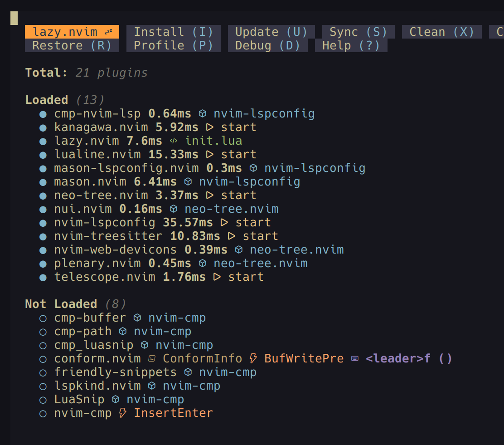Expand the nvim-lspconfig plugin details

105,222
